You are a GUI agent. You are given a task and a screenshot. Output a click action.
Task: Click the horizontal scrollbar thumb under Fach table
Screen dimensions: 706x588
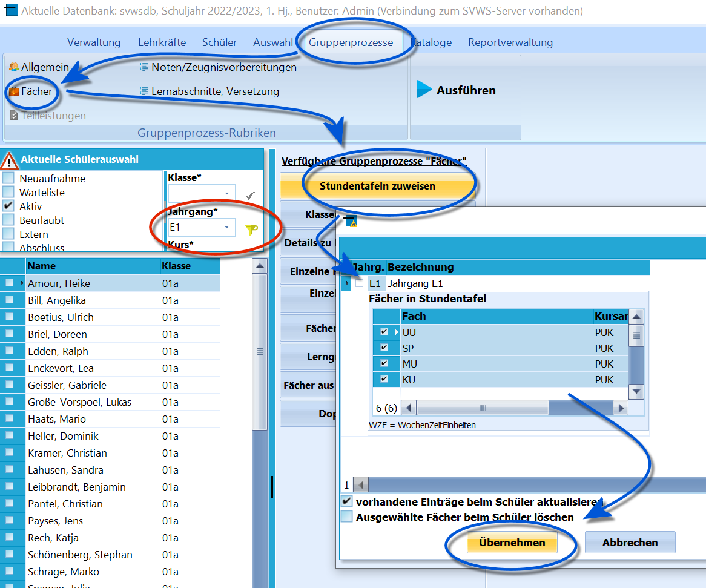pos(483,408)
